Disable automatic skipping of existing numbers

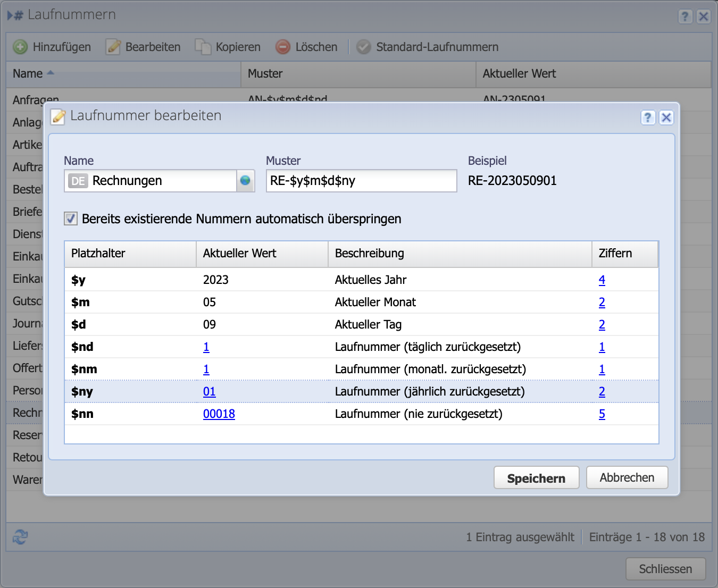70,218
